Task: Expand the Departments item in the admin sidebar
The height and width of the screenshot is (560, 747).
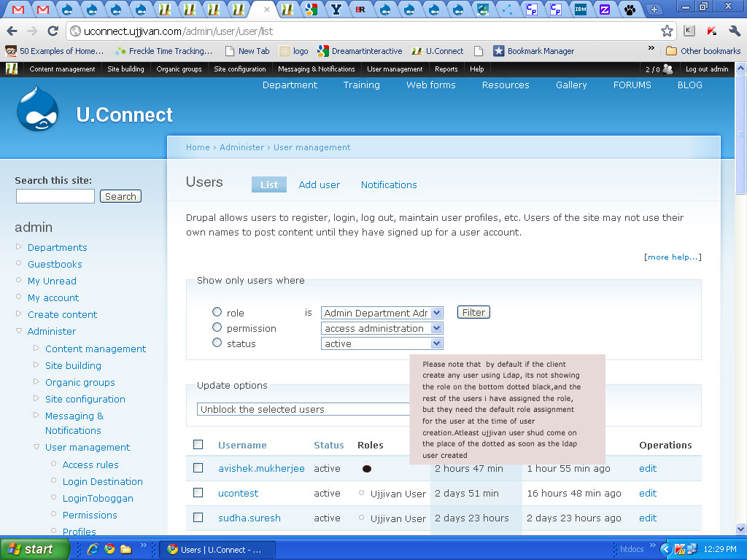Action: click(x=57, y=247)
